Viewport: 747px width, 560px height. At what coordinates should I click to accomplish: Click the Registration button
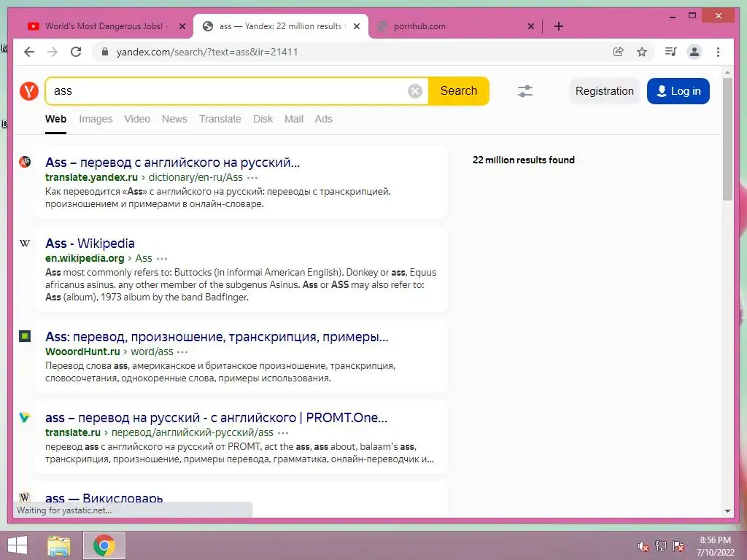tap(605, 91)
